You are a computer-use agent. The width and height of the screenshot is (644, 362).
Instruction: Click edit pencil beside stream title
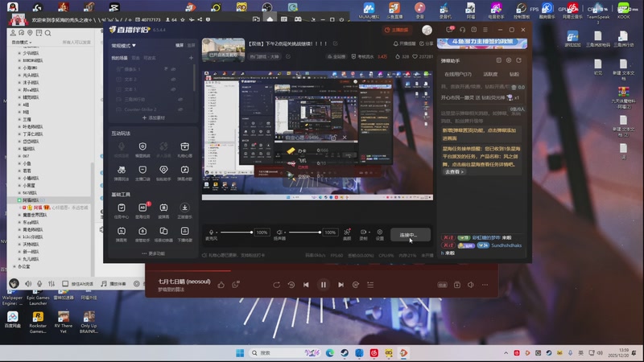tap(335, 43)
